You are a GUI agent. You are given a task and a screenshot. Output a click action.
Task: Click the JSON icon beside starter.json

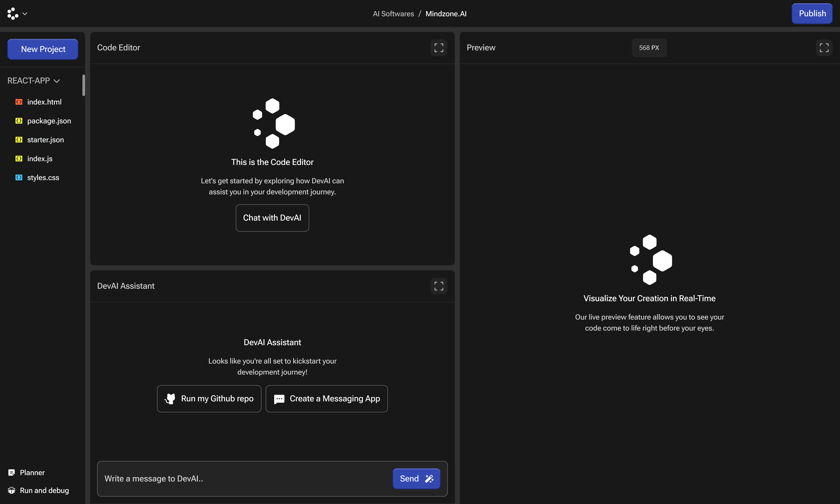point(19,140)
